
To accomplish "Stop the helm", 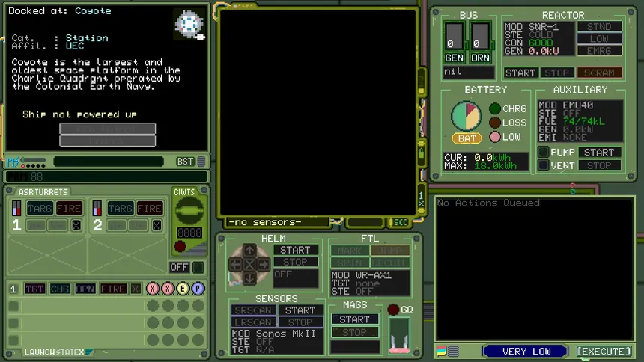I will tap(295, 262).
